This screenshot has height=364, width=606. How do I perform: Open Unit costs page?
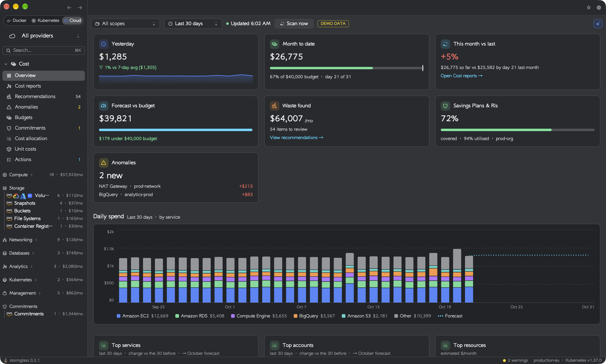[x=44, y=149]
